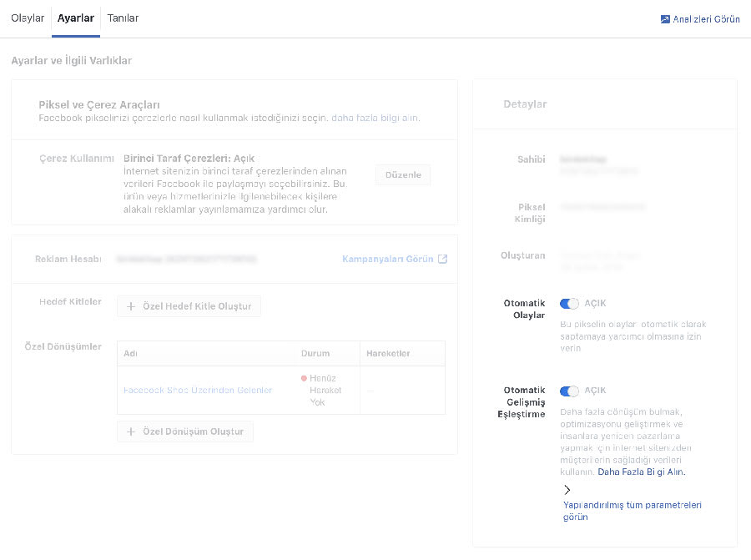Click the Düzenle button for cookie usage
This screenshot has height=560, width=751.
click(403, 175)
